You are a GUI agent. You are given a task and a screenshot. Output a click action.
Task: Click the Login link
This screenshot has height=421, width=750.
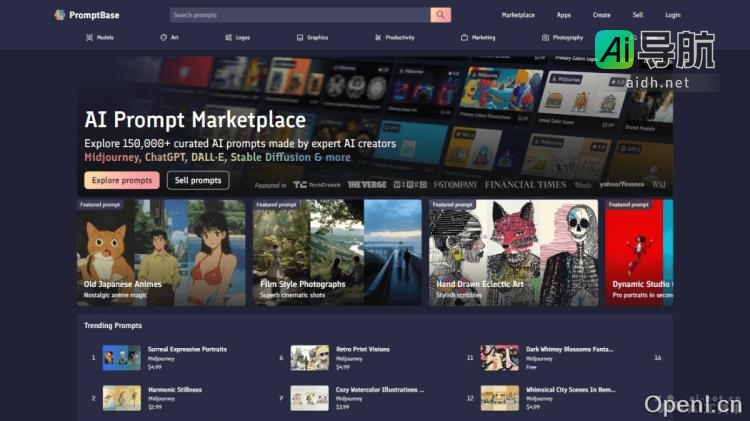(673, 15)
